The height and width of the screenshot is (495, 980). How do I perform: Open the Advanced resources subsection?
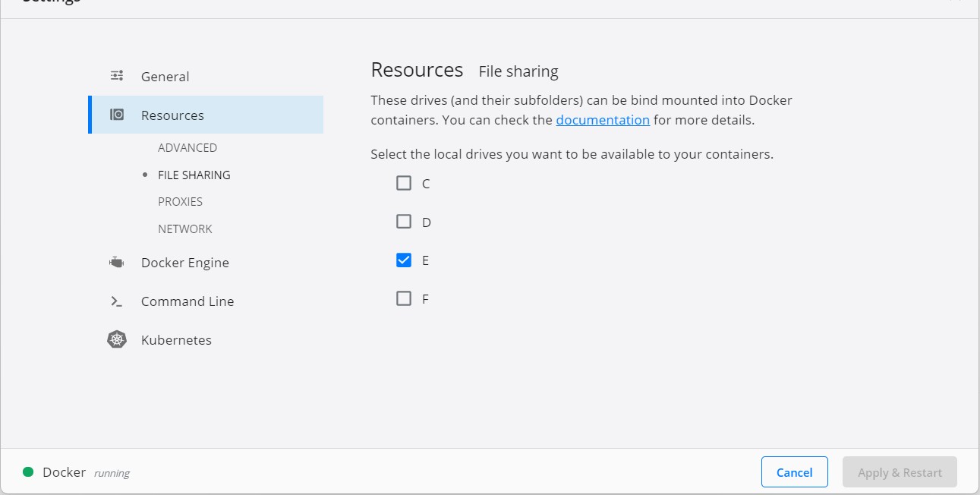(187, 148)
